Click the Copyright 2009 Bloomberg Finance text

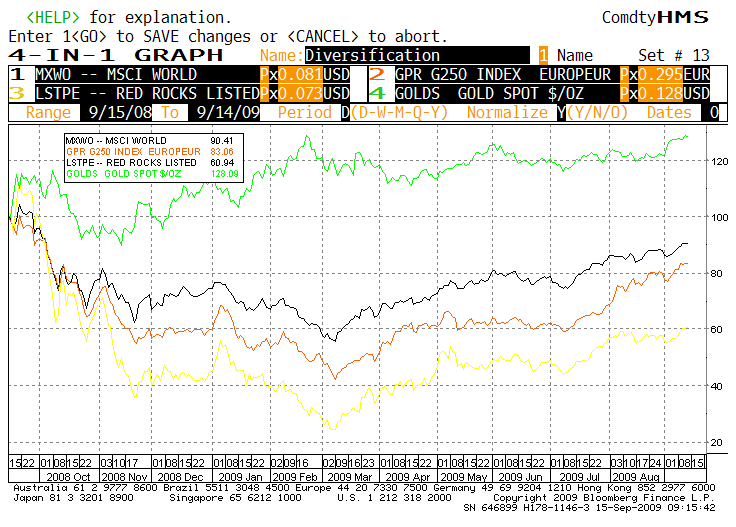click(x=604, y=497)
